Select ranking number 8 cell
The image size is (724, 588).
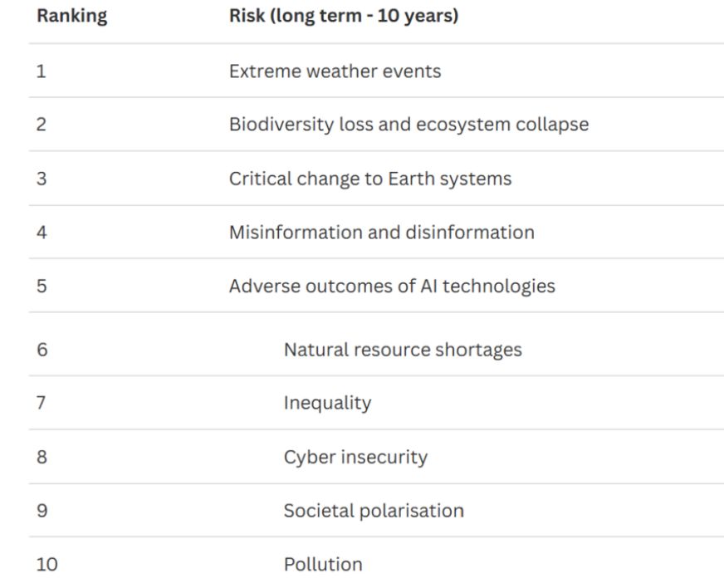42,457
